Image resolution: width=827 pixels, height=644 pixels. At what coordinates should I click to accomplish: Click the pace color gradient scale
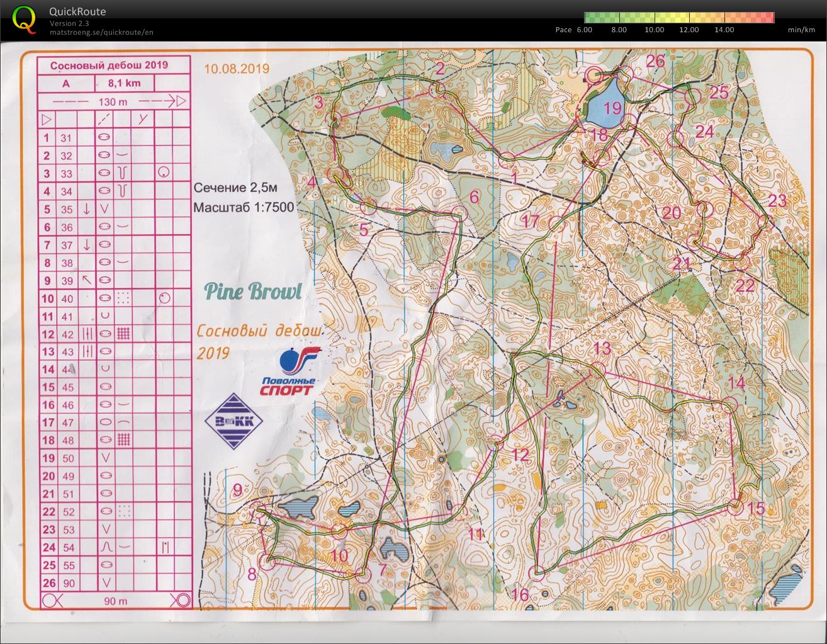point(678,18)
